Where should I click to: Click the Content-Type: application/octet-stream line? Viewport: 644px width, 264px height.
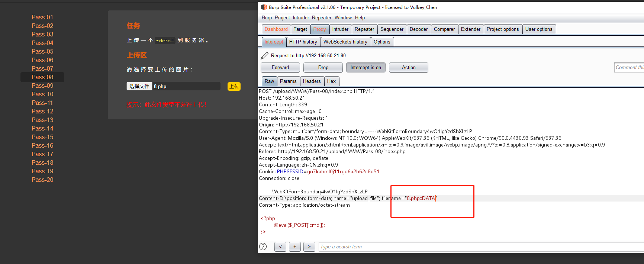[304, 205]
